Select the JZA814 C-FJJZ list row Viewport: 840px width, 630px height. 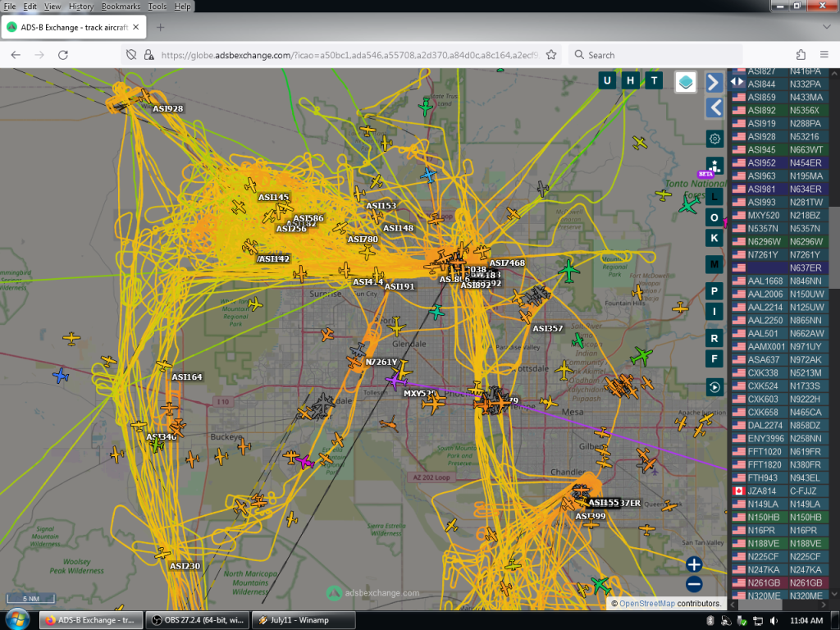779,491
